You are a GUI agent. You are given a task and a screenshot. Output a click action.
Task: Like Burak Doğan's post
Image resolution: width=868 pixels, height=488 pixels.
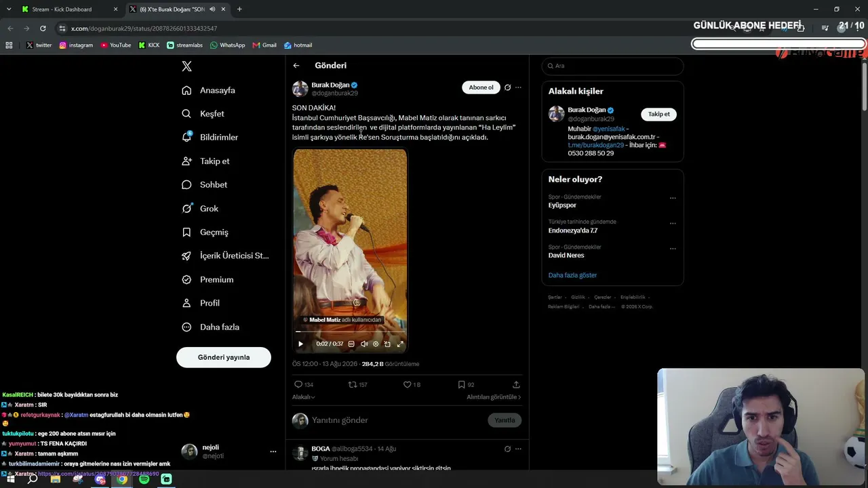[x=408, y=385]
